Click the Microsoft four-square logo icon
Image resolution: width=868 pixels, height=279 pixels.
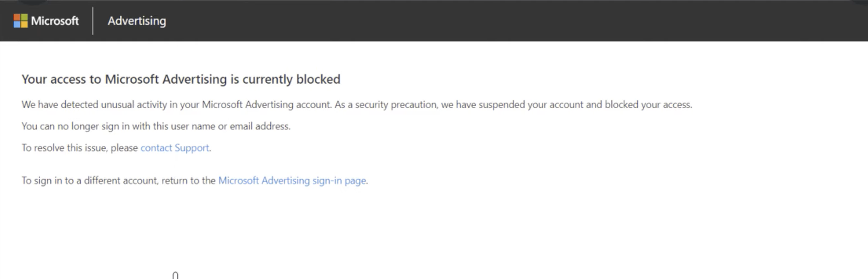[x=21, y=21]
